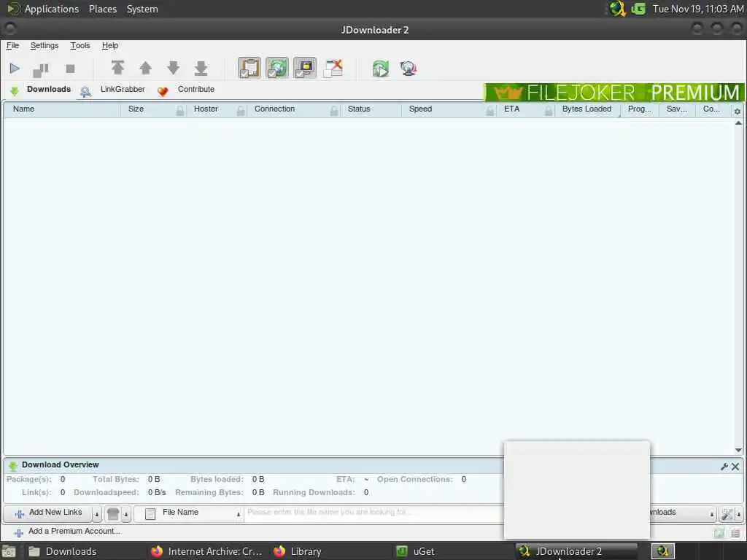
Task: Open the Contribute tab
Action: [187, 90]
